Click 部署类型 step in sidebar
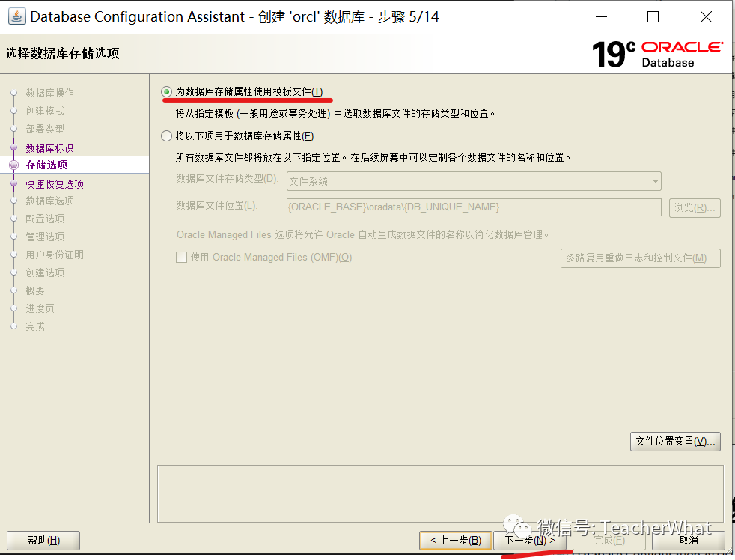The height and width of the screenshot is (560, 735). coord(45,129)
